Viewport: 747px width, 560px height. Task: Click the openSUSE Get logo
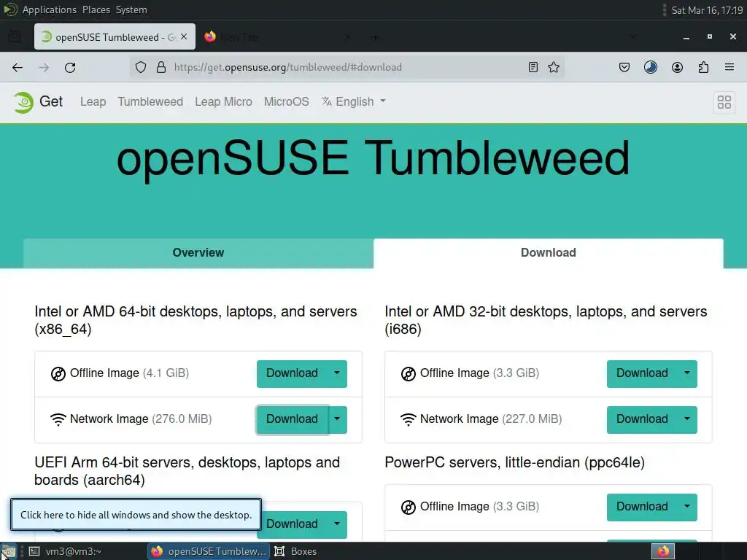click(38, 102)
